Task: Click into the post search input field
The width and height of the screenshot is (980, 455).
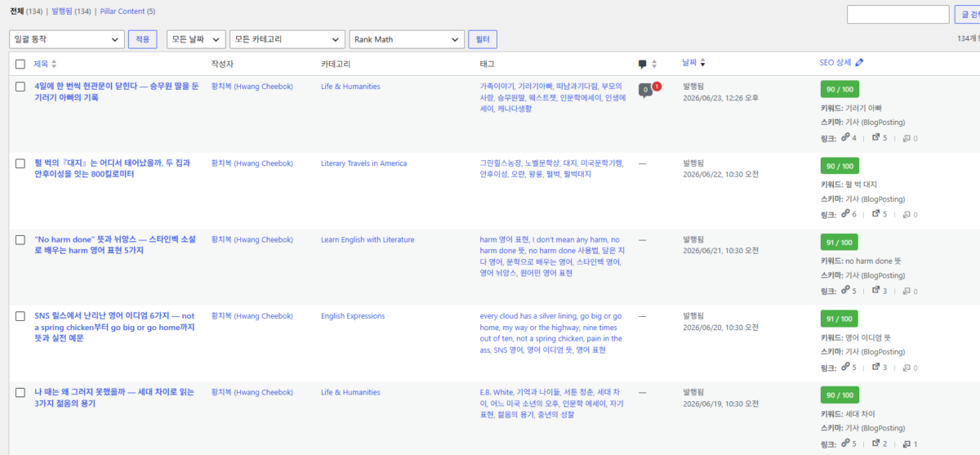Action: pos(898,15)
